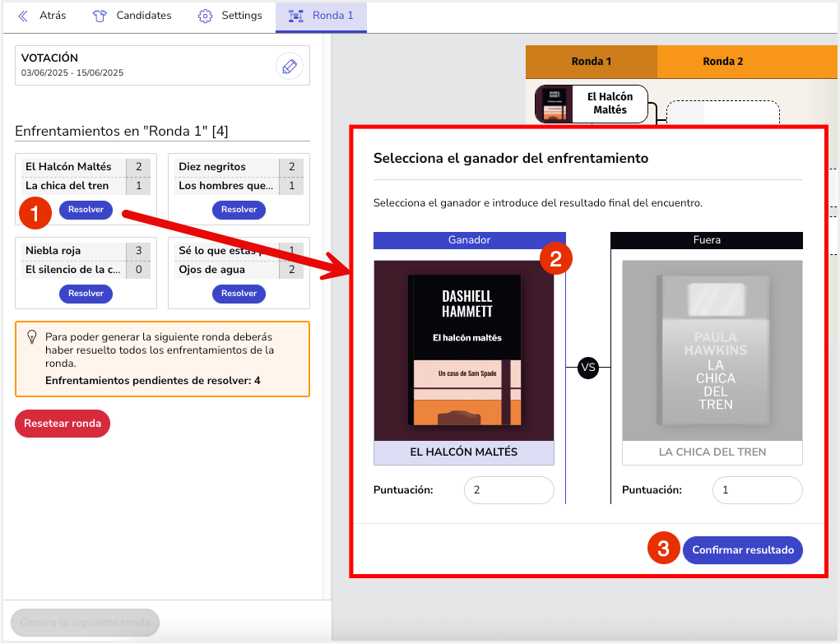Confirm the result with Confirmar resultado
This screenshot has width=840, height=644.
point(742,550)
